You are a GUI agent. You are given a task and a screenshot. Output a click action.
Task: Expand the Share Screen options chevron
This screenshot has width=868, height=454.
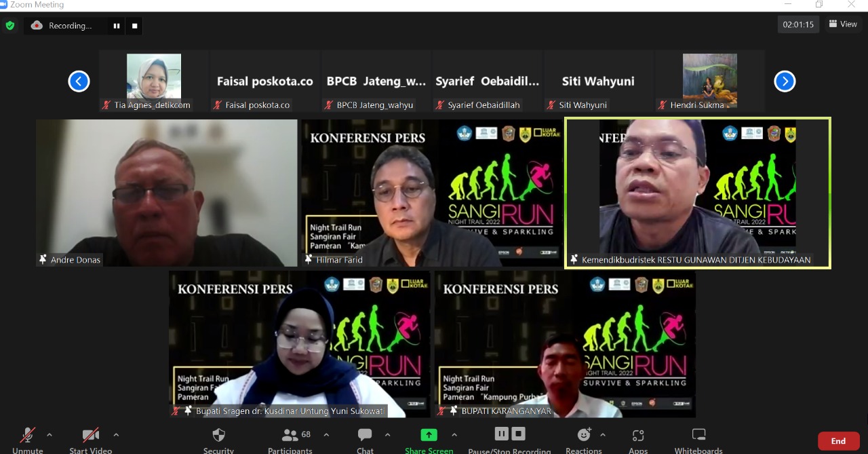click(x=454, y=435)
